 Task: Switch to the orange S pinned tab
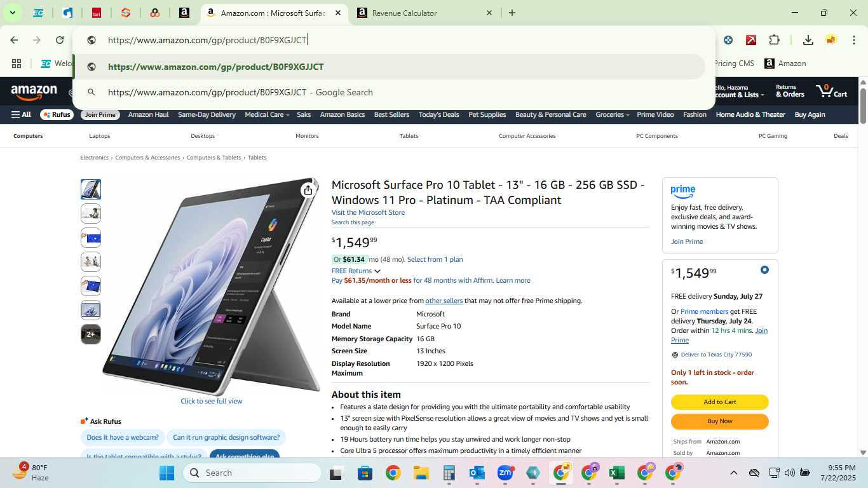pyautogui.click(x=126, y=13)
